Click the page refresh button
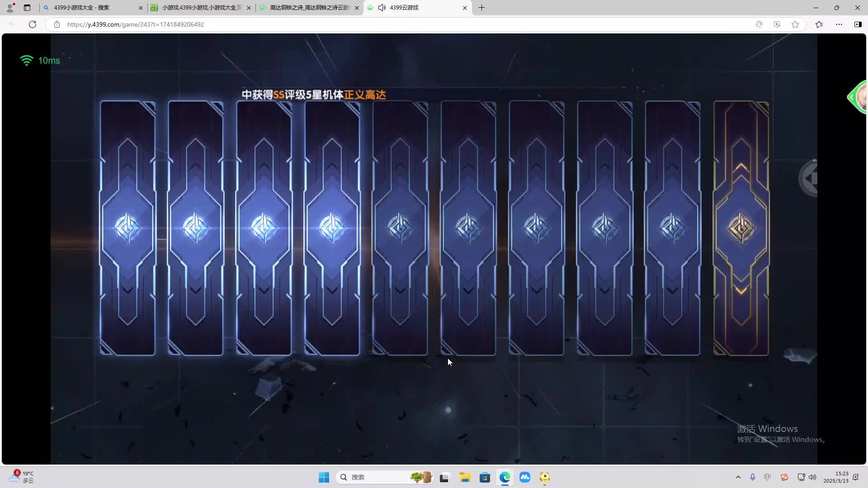Viewport: 868px width, 488px height. [x=32, y=24]
